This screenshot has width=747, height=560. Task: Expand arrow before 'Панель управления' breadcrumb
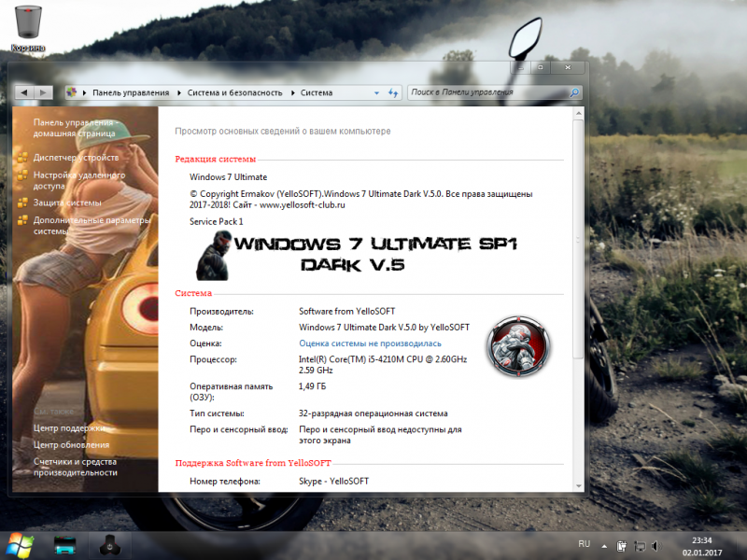coord(84,92)
